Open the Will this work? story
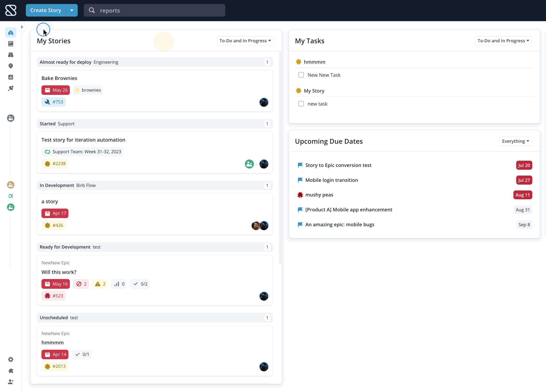The width and height of the screenshot is (546, 392). tap(59, 272)
